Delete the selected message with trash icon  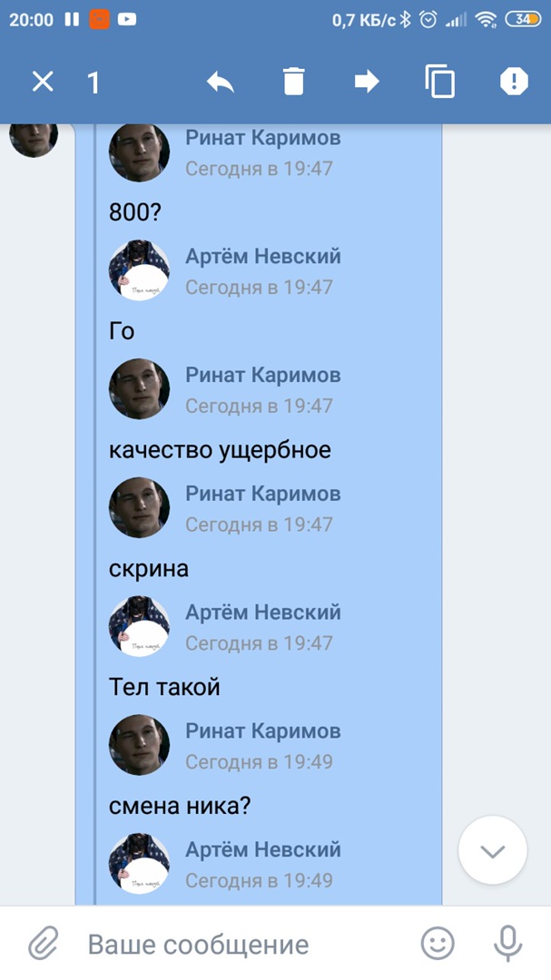tap(293, 82)
